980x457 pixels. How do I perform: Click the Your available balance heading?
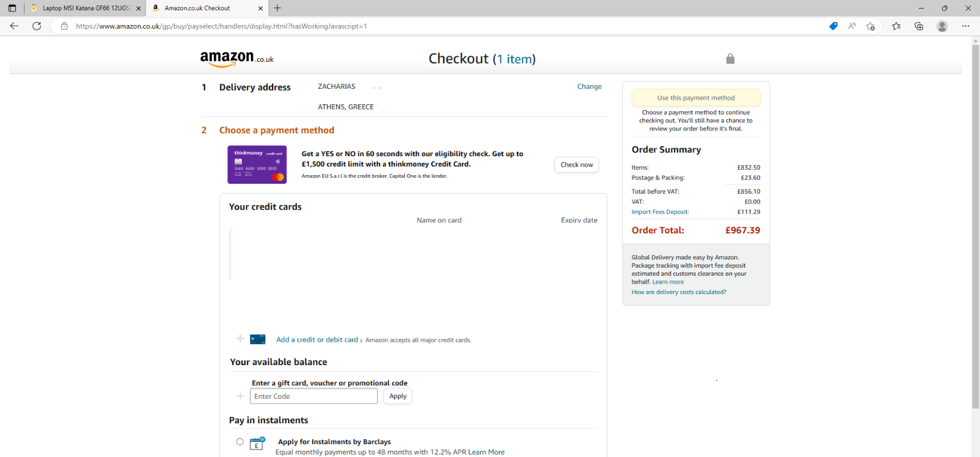(279, 362)
